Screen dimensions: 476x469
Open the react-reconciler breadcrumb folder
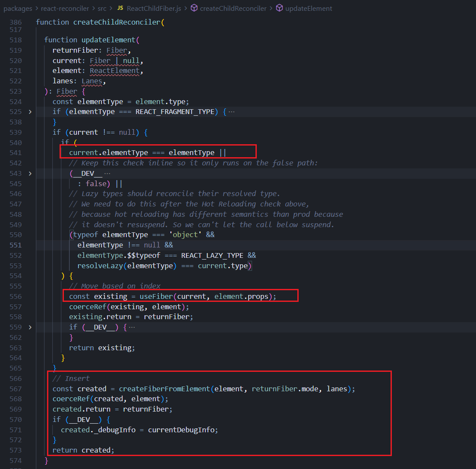click(65, 9)
